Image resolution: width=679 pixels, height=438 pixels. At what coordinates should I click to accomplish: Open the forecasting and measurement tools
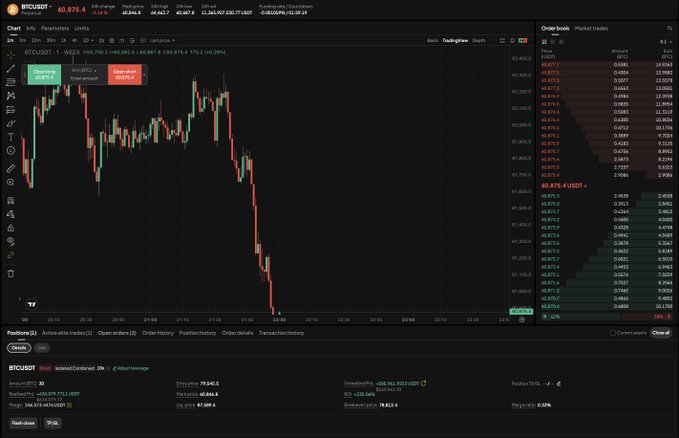pyautogui.click(x=11, y=110)
